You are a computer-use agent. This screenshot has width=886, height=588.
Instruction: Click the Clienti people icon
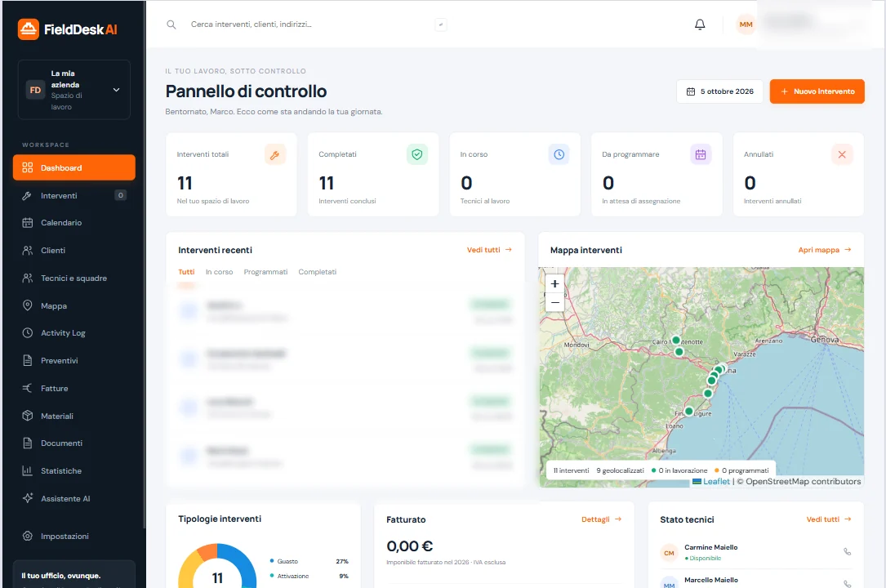click(27, 250)
